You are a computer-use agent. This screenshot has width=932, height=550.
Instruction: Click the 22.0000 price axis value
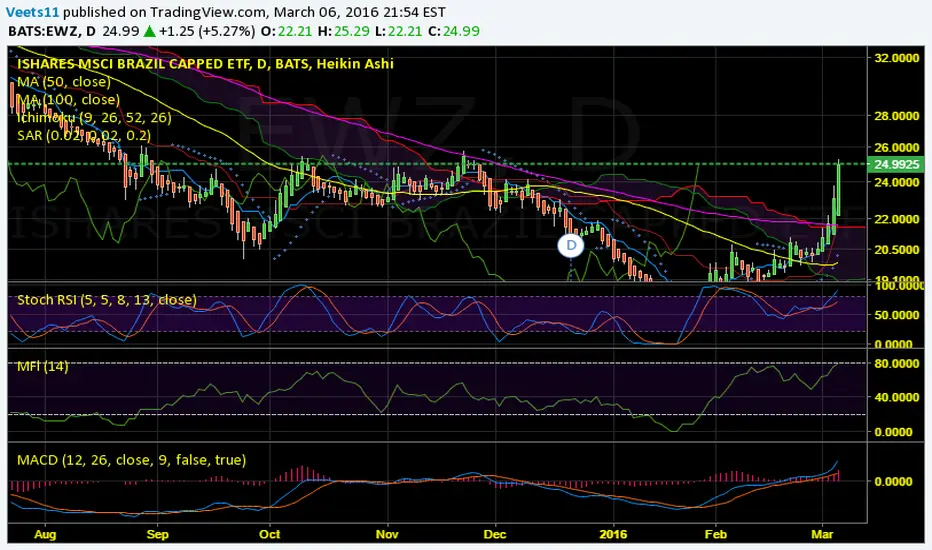[x=896, y=219]
